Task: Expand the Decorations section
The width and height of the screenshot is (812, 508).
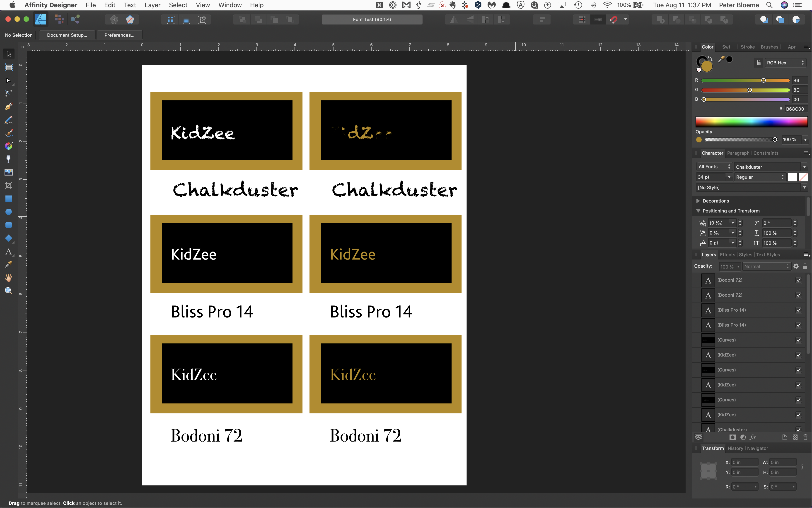Action: click(698, 201)
